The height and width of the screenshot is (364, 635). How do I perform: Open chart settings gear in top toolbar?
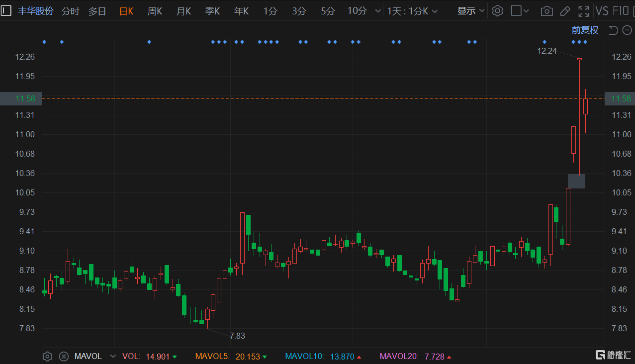pos(497,10)
